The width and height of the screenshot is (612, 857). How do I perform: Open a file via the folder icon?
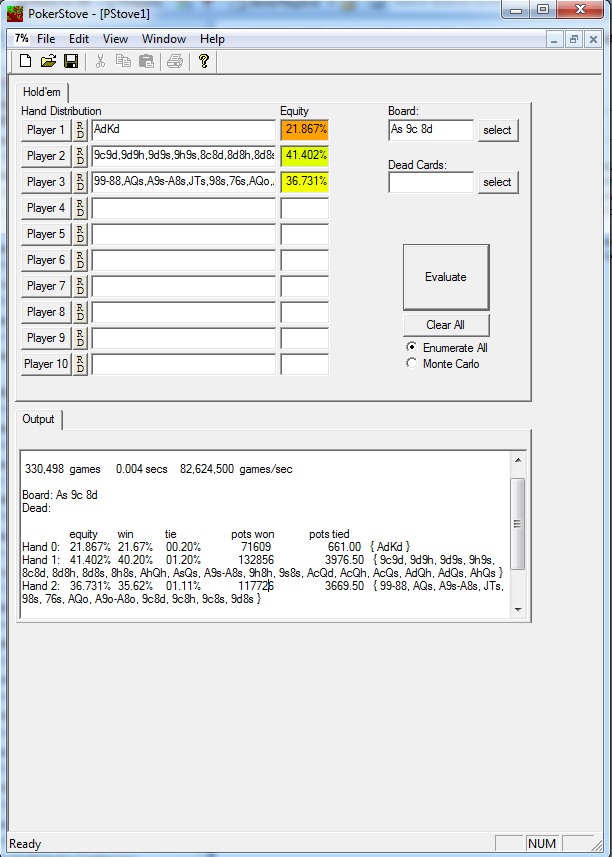coord(48,61)
